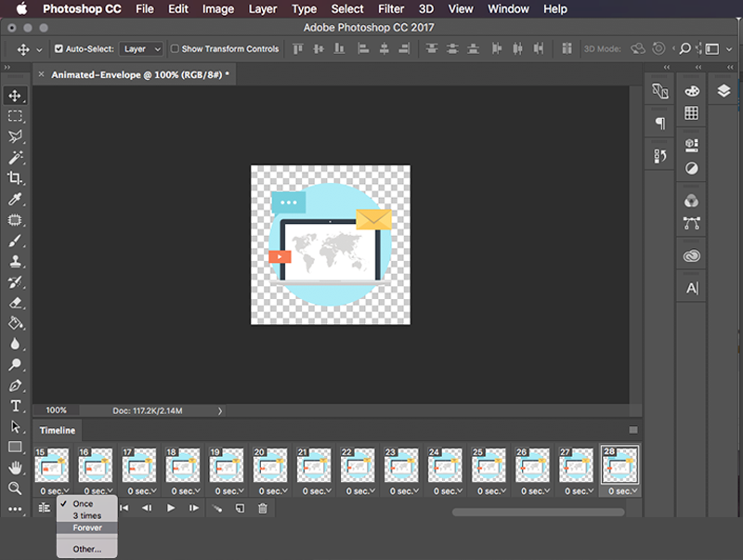The image size is (743, 560).
Task: Select the Crop tool
Action: click(x=15, y=178)
